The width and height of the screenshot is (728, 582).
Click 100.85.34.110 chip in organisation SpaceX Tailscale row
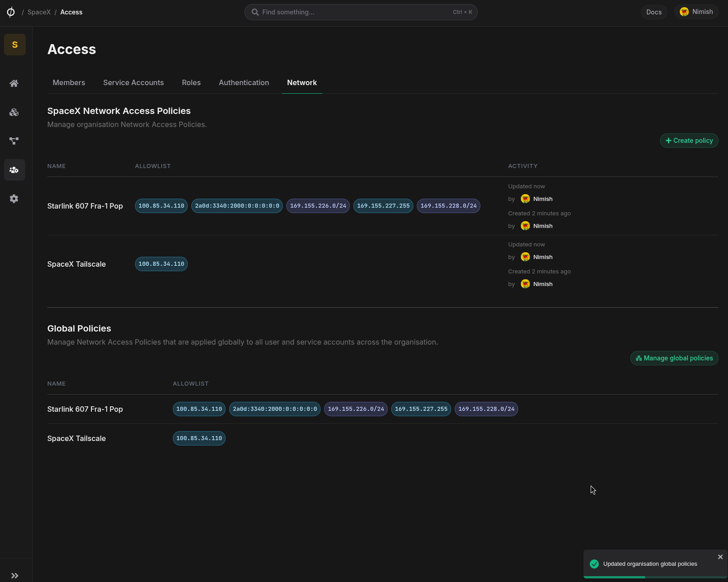click(162, 264)
